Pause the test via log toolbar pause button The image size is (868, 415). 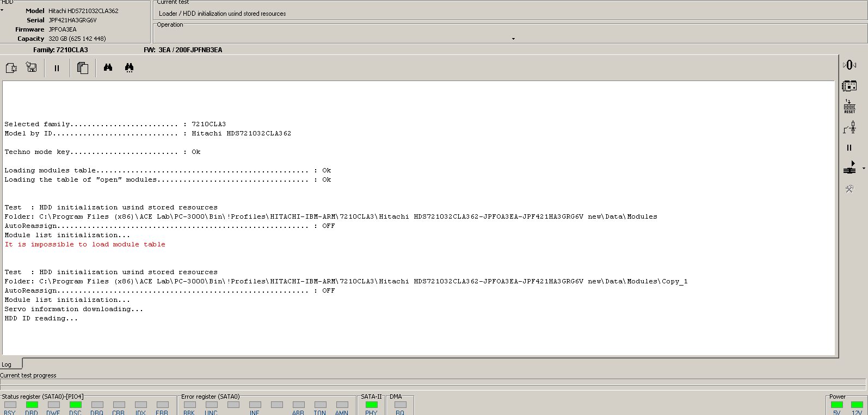pos(57,68)
